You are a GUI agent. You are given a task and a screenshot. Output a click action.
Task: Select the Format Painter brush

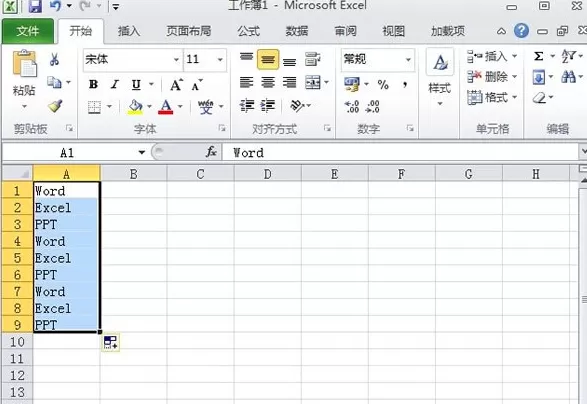coord(55,106)
